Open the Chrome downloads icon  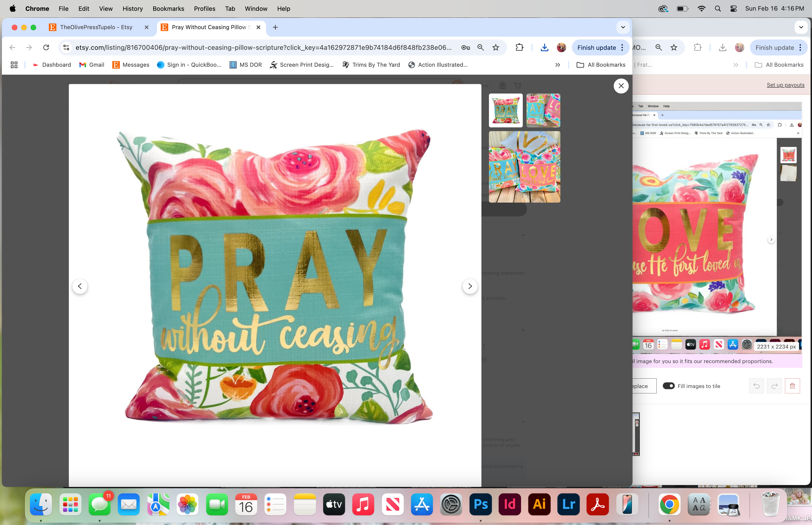[544, 47]
